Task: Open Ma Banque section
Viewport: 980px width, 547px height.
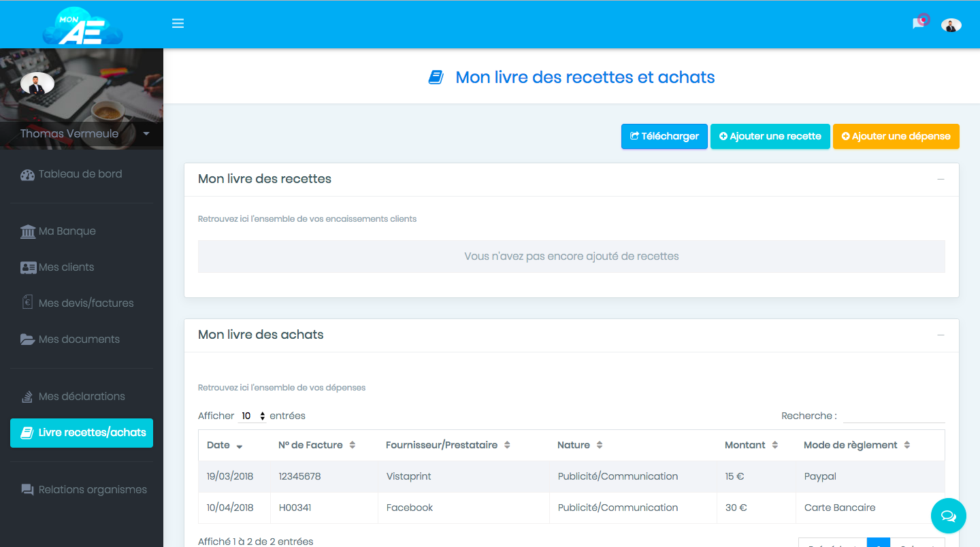Action: coord(59,231)
